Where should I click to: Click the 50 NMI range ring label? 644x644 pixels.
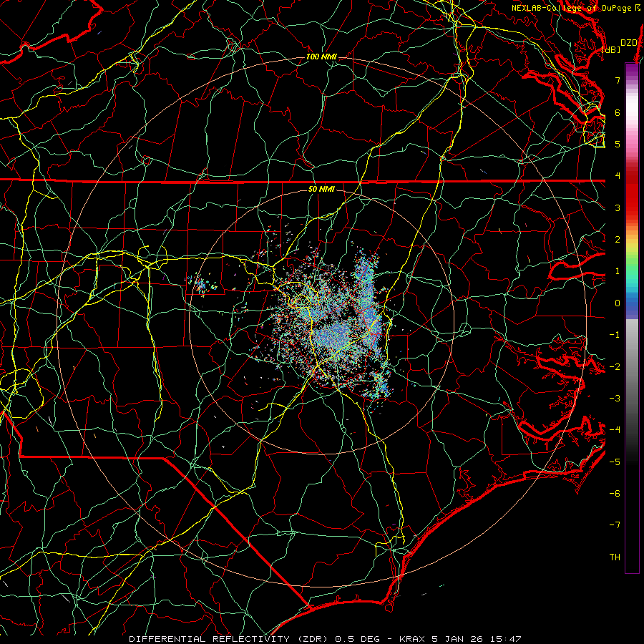pyautogui.click(x=321, y=189)
